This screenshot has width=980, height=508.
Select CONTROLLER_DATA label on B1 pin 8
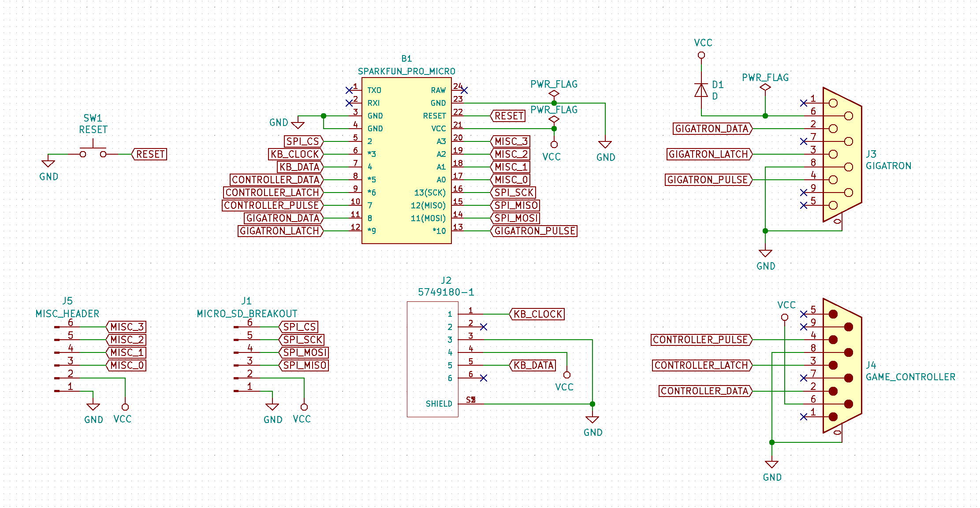277,180
